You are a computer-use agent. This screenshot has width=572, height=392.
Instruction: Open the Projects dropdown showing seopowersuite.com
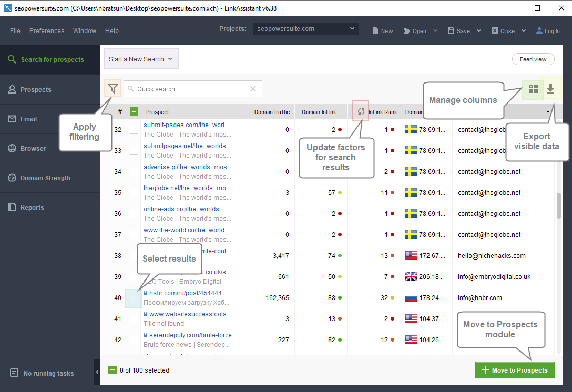pos(305,29)
